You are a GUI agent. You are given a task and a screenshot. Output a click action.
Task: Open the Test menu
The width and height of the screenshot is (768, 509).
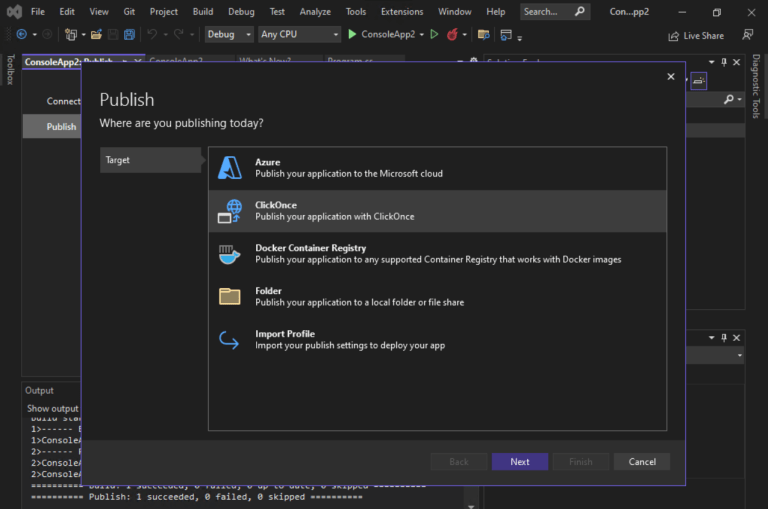point(277,12)
